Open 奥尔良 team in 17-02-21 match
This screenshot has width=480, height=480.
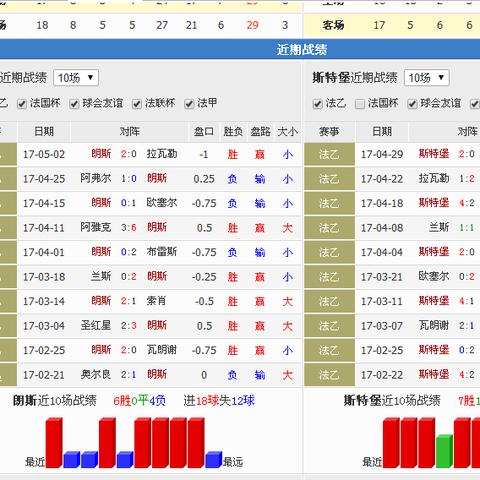tap(96, 375)
